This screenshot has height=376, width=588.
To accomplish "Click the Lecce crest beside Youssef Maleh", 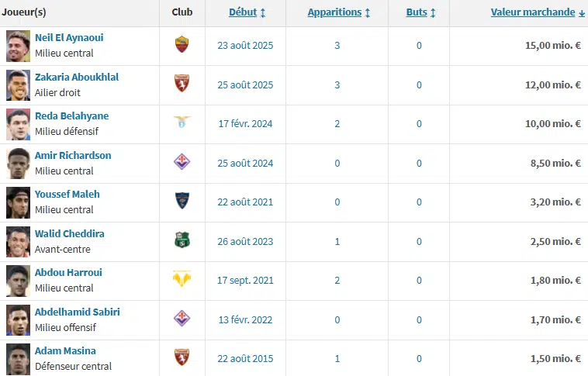I will [x=182, y=202].
